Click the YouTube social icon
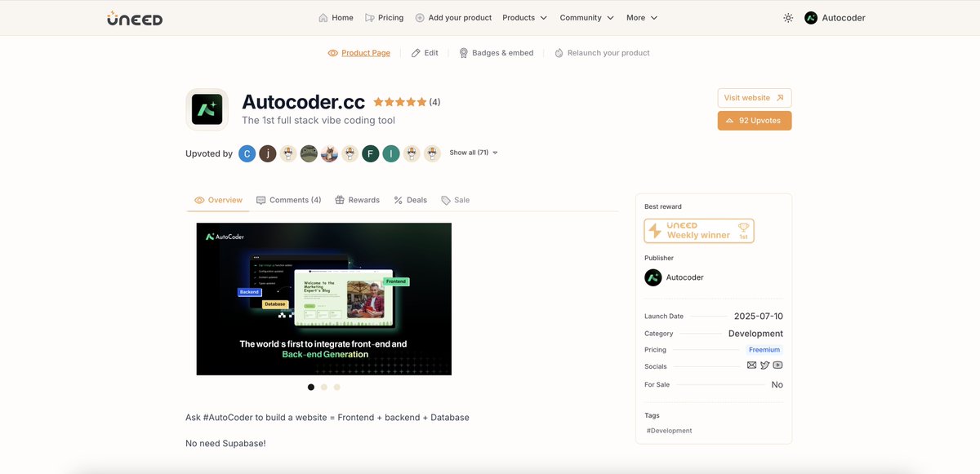Screen dimensions: 980x474 pos(777,365)
